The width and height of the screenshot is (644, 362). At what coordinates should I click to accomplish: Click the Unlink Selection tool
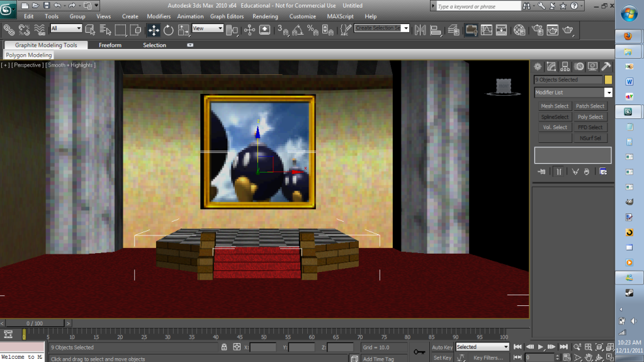click(24, 30)
